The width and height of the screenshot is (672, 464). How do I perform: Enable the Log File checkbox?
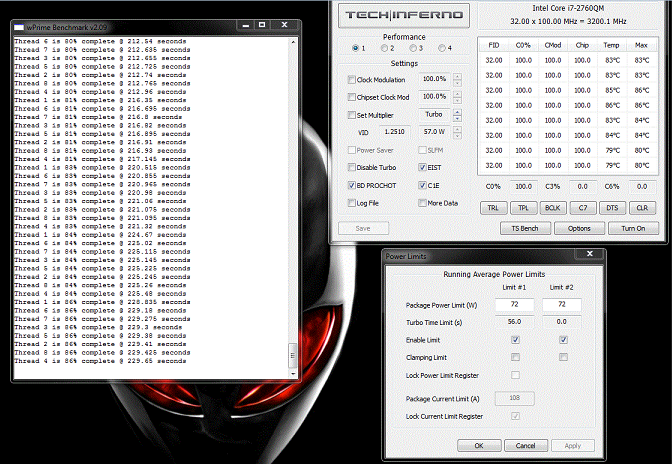point(352,203)
